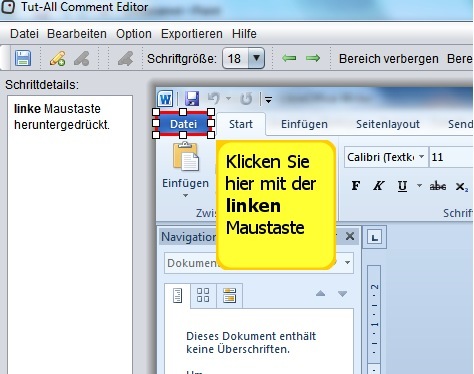Click the yellow comment bubble text
Screen dimensions: 474x374
tap(270, 194)
